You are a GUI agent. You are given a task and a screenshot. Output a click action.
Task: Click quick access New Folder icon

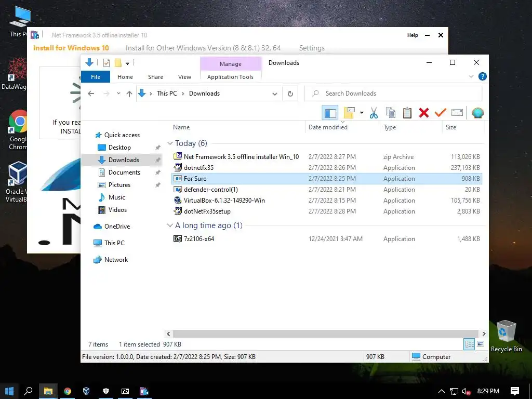pyautogui.click(x=118, y=63)
